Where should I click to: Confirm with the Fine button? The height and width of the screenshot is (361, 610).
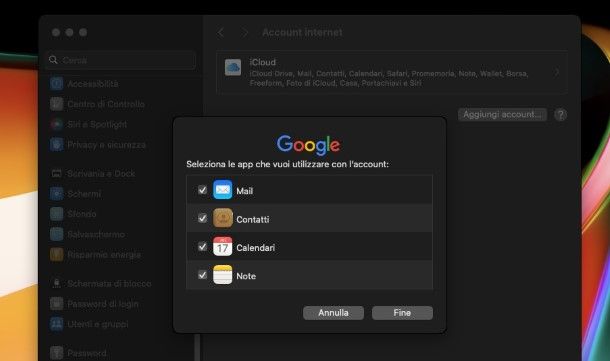point(402,313)
